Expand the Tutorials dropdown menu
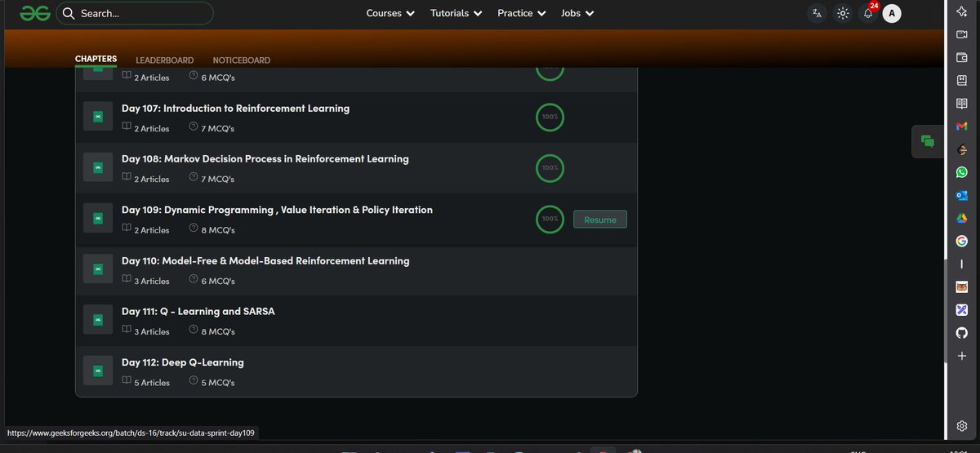980x453 pixels. click(457, 13)
